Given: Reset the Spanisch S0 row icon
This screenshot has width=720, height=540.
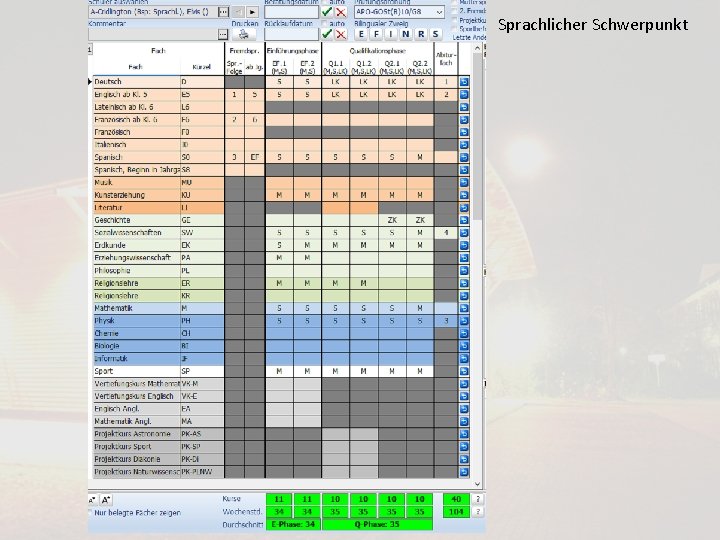Looking at the screenshot, I should tap(464, 157).
